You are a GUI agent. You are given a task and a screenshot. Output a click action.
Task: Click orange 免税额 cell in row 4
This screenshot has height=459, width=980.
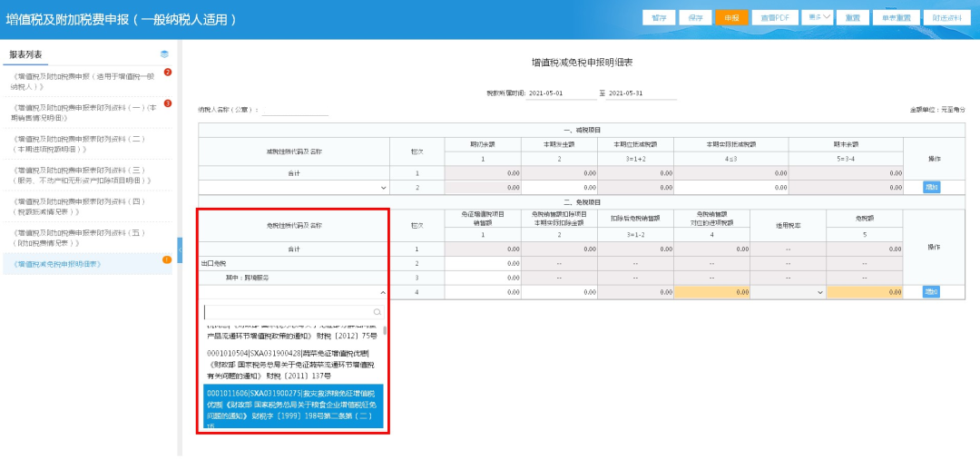[865, 291]
